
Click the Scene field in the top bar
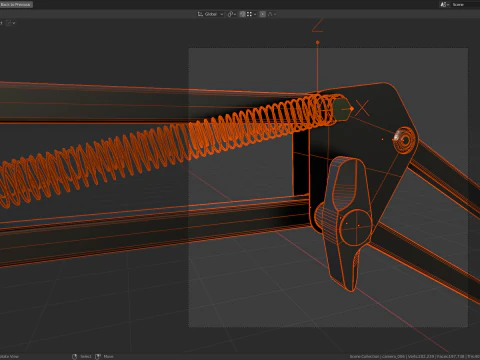(x=466, y=4)
